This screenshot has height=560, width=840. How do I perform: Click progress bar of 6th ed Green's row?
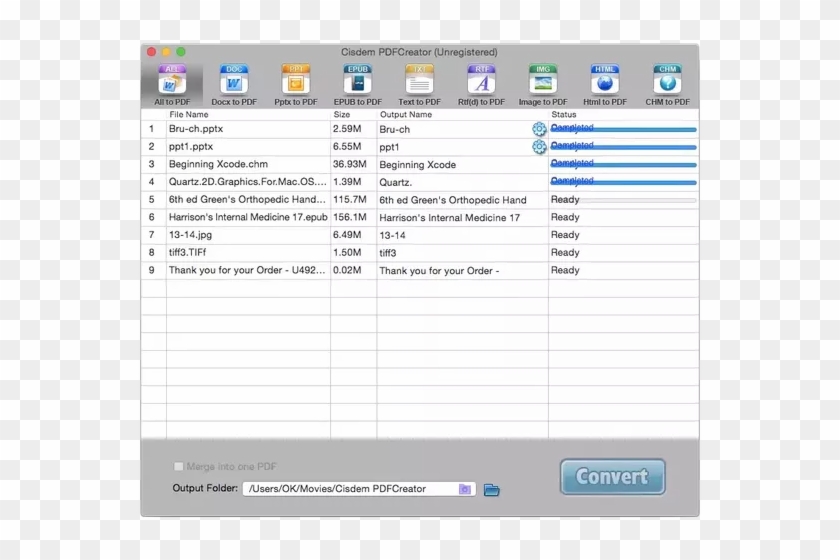coord(637,200)
